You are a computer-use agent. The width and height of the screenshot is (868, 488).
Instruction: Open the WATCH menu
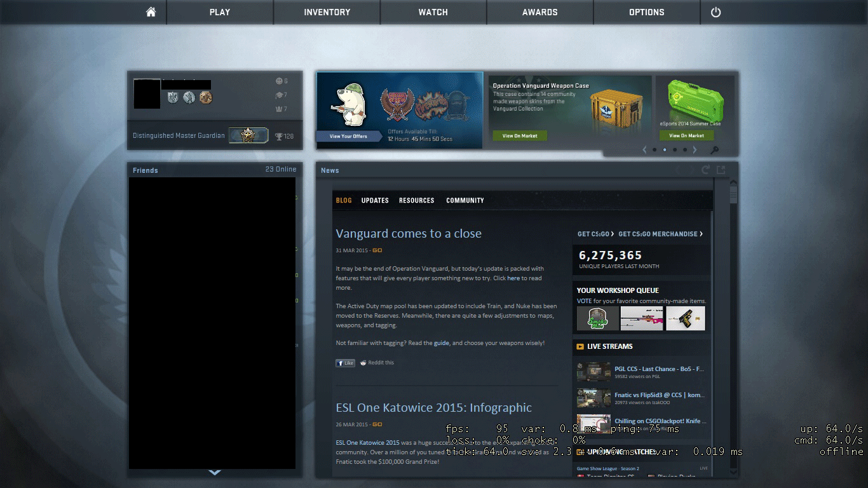tap(433, 12)
